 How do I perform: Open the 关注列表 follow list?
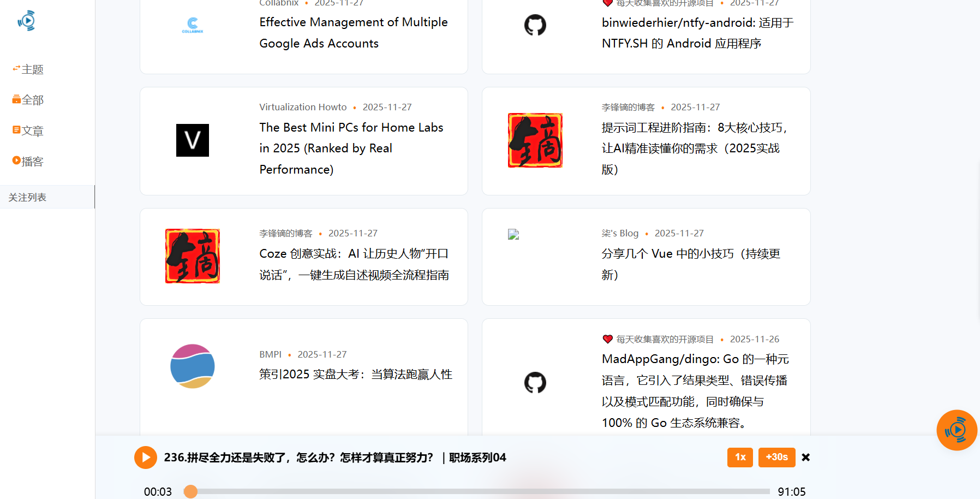(x=27, y=197)
